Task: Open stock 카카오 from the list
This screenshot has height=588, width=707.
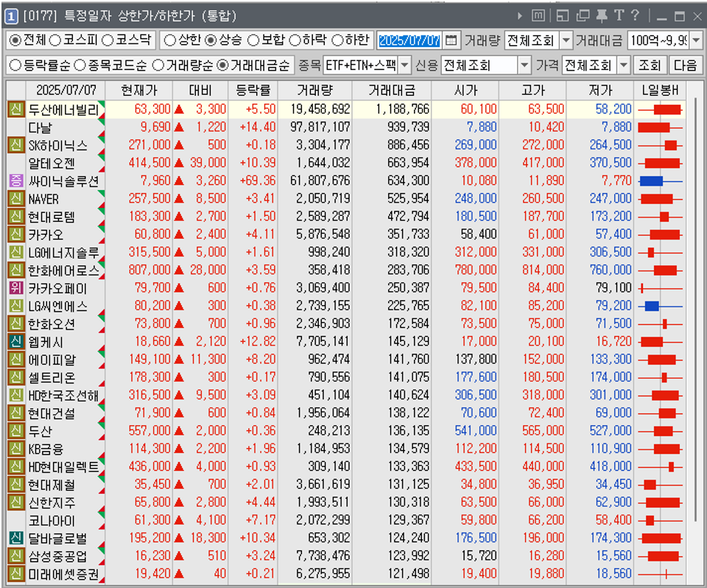Action: (x=46, y=234)
